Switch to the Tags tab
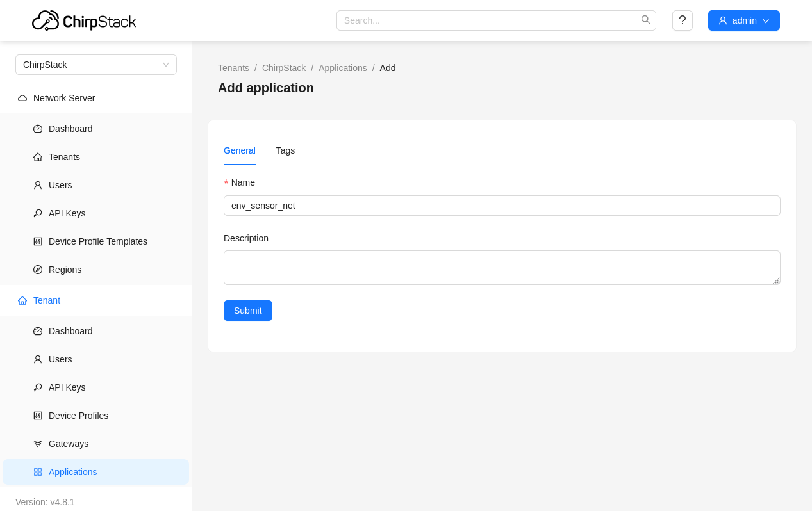Screen dimensions: 812x511 285,150
